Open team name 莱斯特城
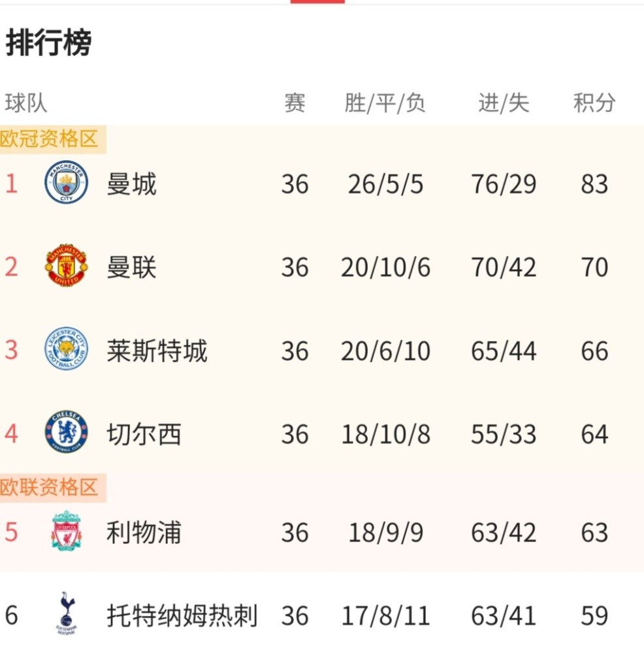 point(157,351)
